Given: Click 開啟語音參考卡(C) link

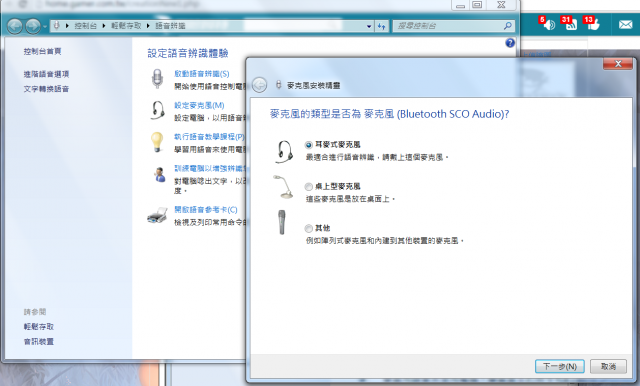Looking at the screenshot, I should pos(206,210).
